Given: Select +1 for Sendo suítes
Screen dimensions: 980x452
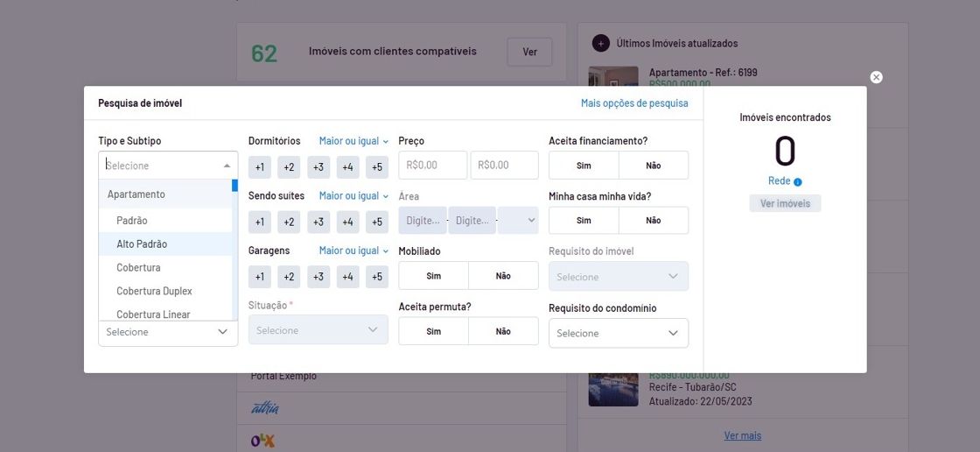Looking at the screenshot, I should [x=260, y=222].
